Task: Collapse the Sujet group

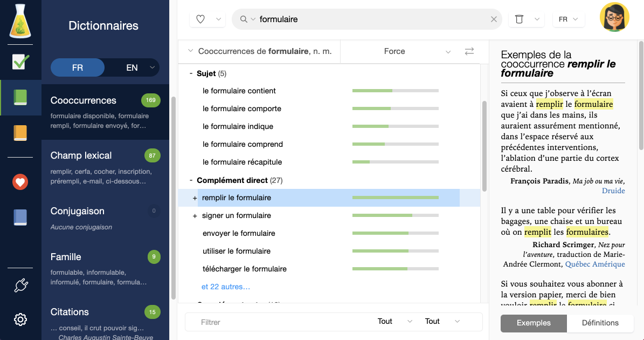Action: pos(191,73)
